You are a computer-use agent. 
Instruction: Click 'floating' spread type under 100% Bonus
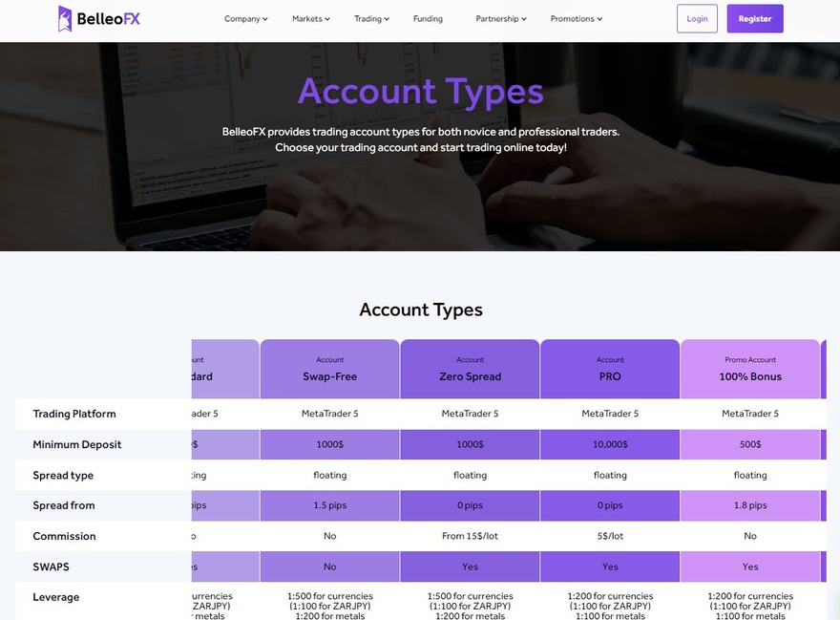[750, 475]
